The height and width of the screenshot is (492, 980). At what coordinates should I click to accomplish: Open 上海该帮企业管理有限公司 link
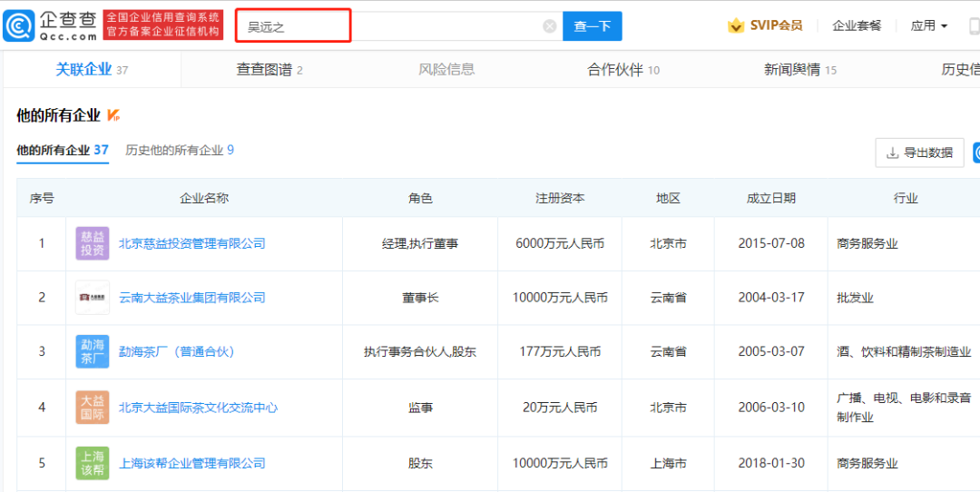point(191,463)
